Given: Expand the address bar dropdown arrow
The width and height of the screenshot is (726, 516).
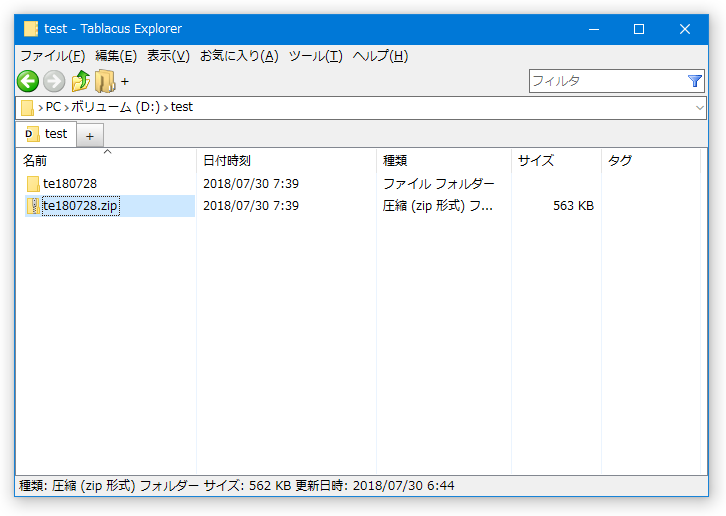Looking at the screenshot, I should tap(700, 108).
